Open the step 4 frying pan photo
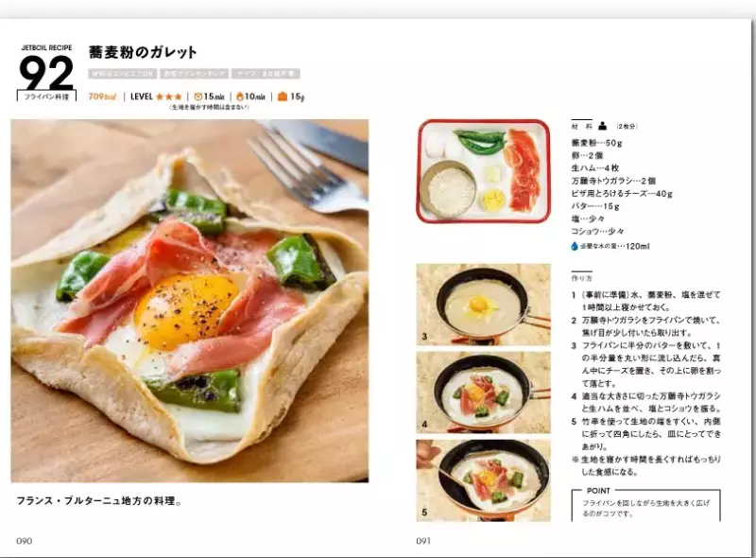The width and height of the screenshot is (756, 558). 483,392
